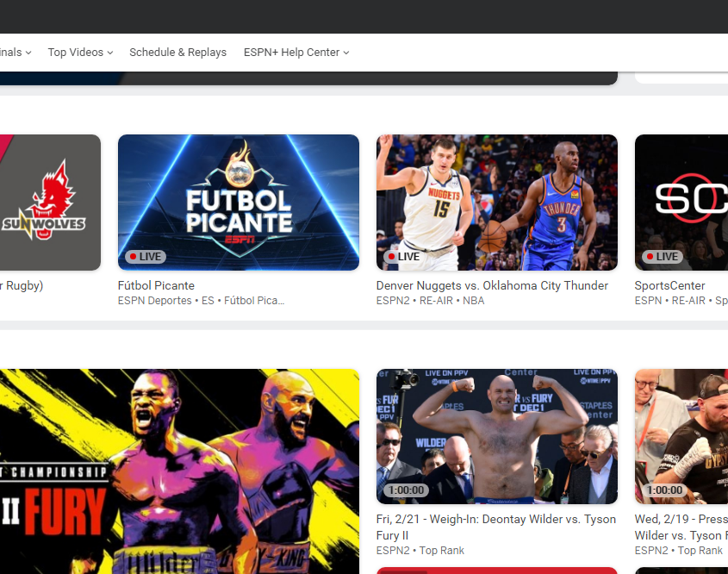Expand the ESPN+ Help Center menu
Viewport: 728px width, 574px height.
coord(296,53)
